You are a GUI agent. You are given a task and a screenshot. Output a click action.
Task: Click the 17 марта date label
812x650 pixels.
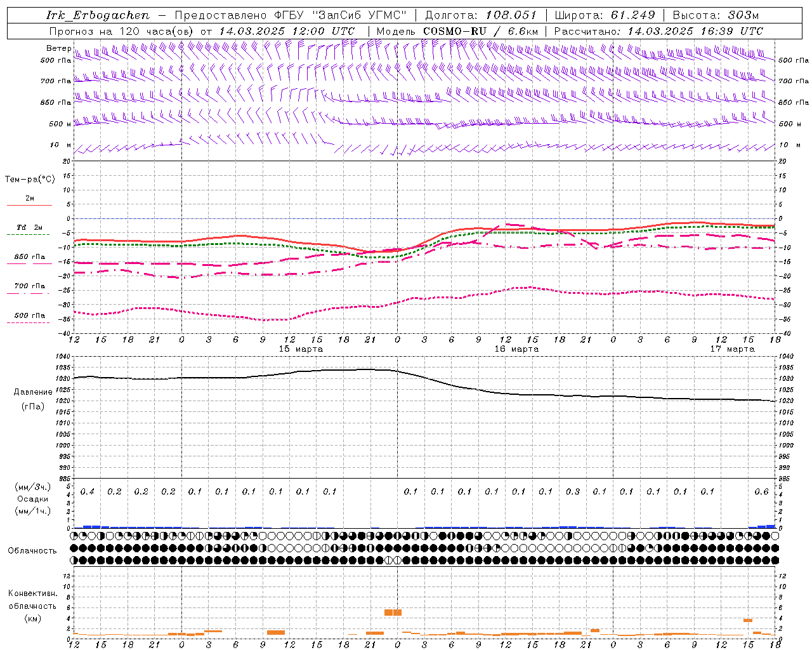[732, 349]
